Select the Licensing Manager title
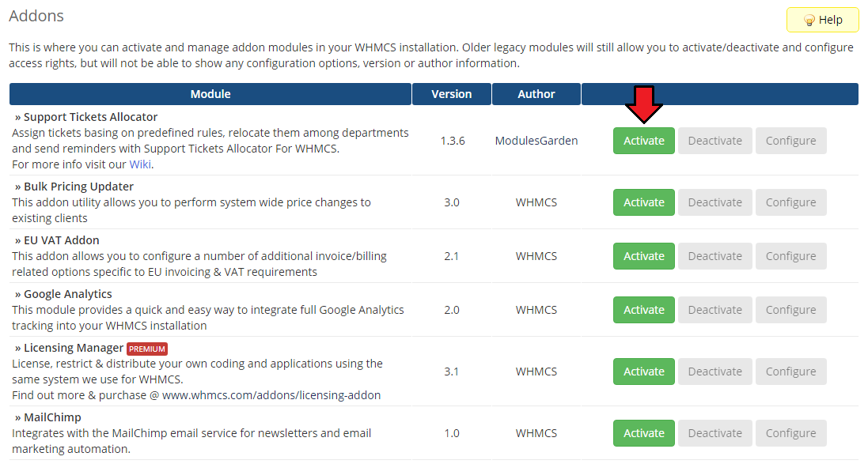Image resolution: width=868 pixels, height=464 pixels. click(x=74, y=348)
